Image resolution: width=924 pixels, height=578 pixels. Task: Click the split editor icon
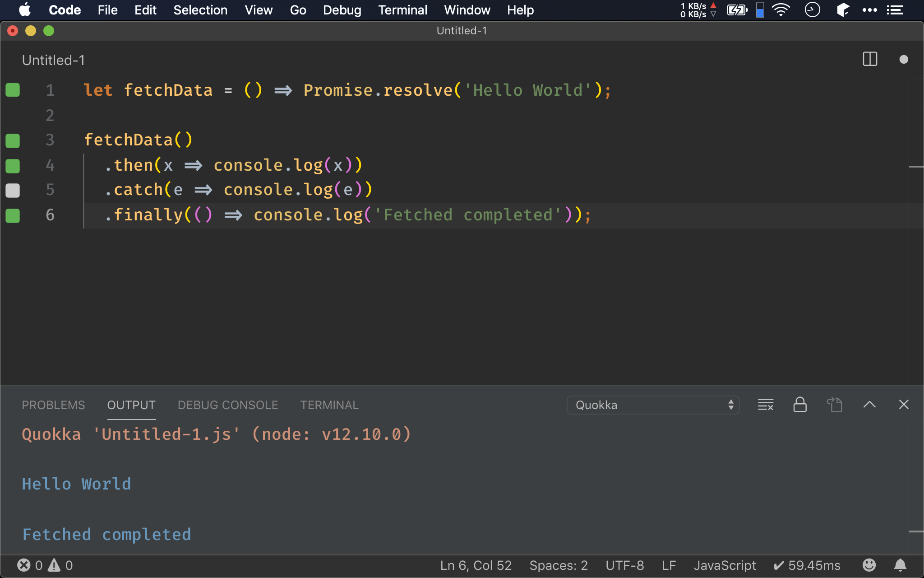point(869,59)
